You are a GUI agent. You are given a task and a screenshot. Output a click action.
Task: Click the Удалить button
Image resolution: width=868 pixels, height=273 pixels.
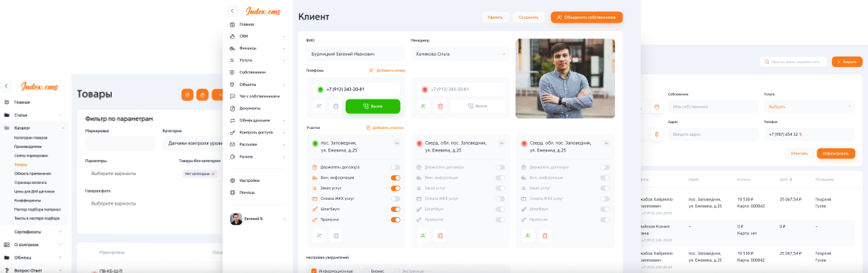click(495, 17)
